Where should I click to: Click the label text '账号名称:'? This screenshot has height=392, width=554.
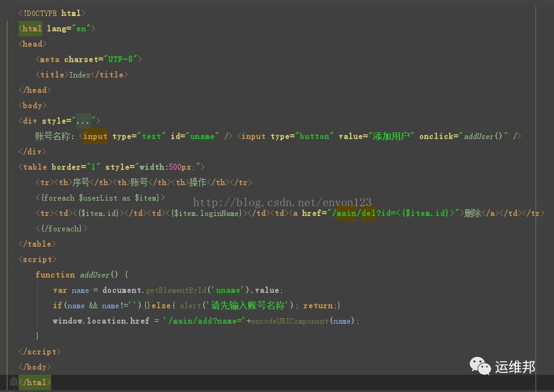(55, 137)
